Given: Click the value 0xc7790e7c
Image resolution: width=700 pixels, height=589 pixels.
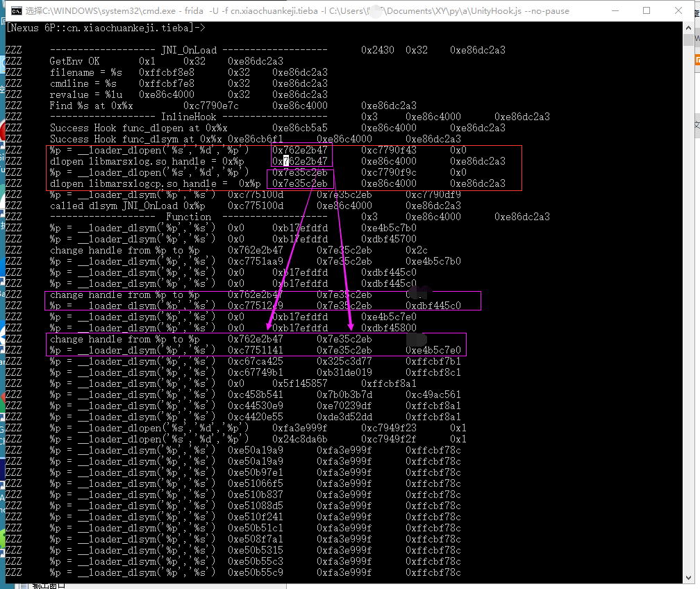Looking at the screenshot, I should [210, 106].
